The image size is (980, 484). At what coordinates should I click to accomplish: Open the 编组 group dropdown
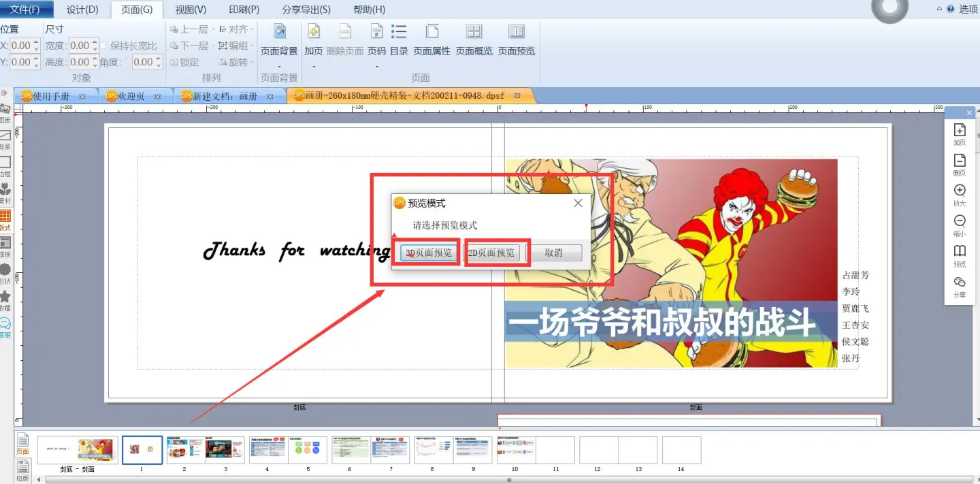tap(251, 46)
